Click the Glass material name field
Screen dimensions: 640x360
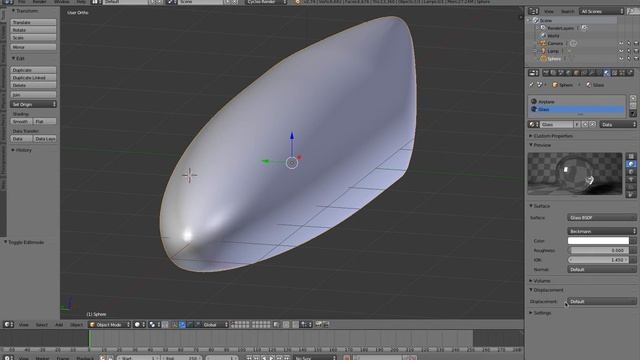click(x=557, y=124)
